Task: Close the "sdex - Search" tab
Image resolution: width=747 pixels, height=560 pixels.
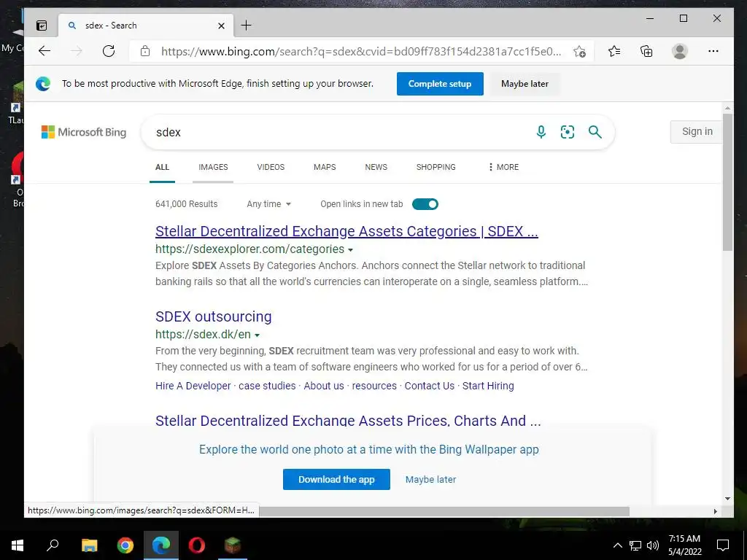Action: (x=221, y=26)
